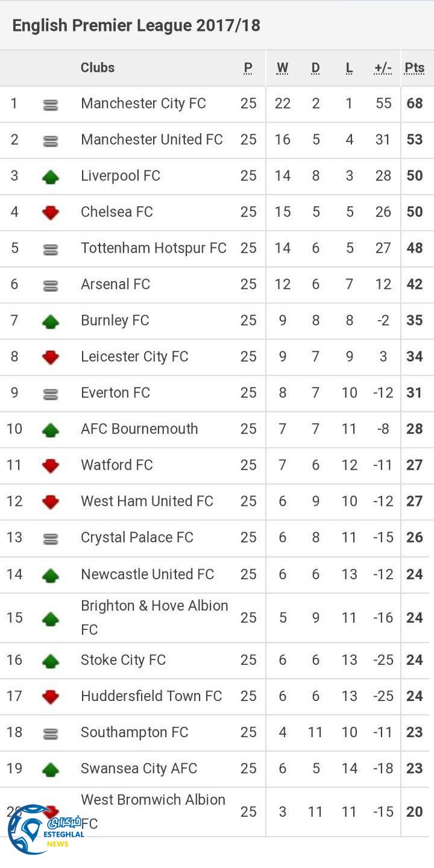
Task: Open the Manchester United FC link
Action: tap(152, 139)
